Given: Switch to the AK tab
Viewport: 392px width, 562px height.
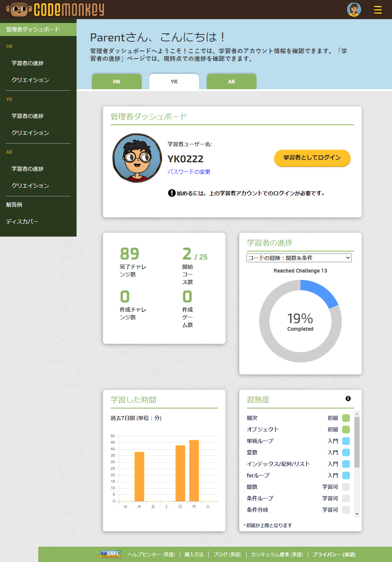Looking at the screenshot, I should tap(232, 82).
